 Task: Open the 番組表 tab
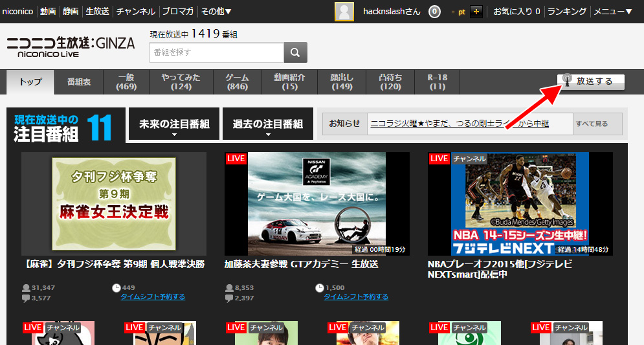point(79,82)
